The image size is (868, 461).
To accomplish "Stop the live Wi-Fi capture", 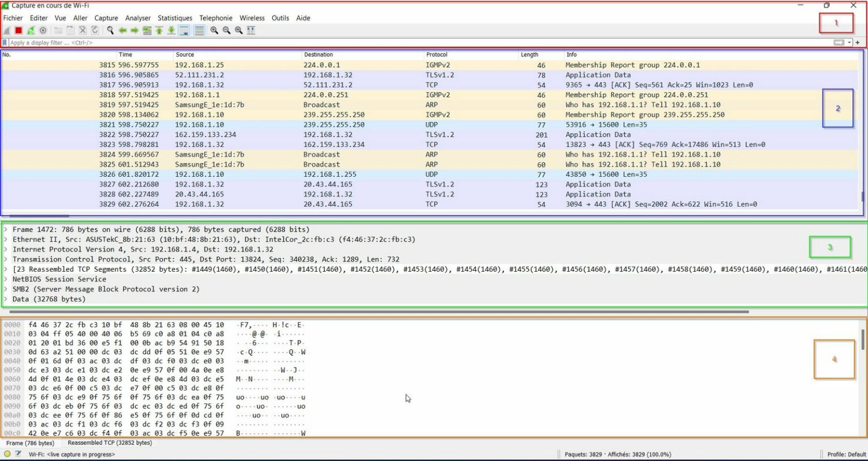I will [19, 30].
